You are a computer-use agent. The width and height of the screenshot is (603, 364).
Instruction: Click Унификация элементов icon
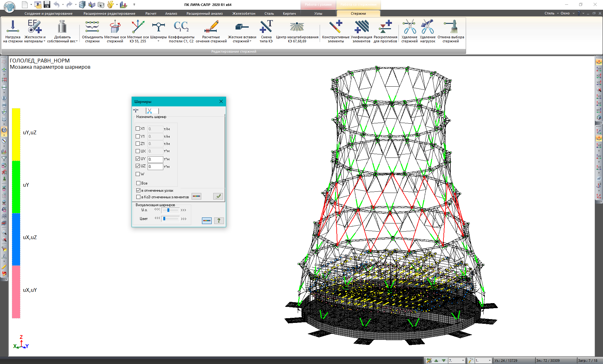pos(361,27)
